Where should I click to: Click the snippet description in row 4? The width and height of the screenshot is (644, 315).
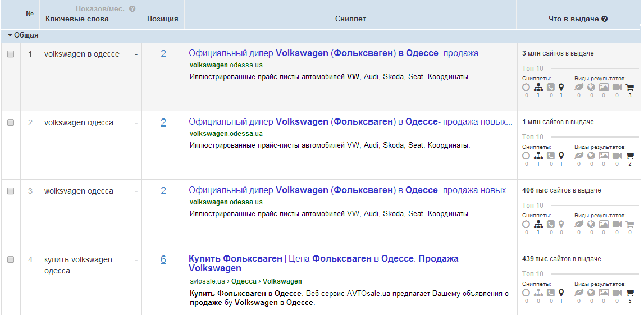pyautogui.click(x=349, y=298)
